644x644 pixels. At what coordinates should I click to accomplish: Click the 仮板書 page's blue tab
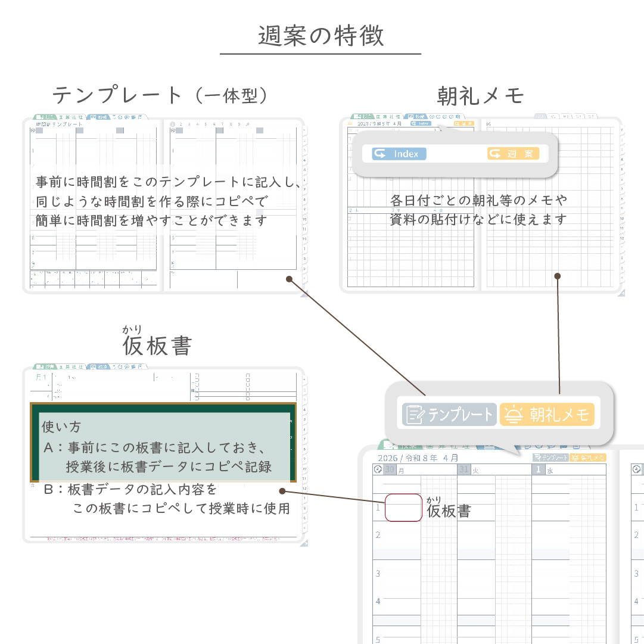(99, 367)
